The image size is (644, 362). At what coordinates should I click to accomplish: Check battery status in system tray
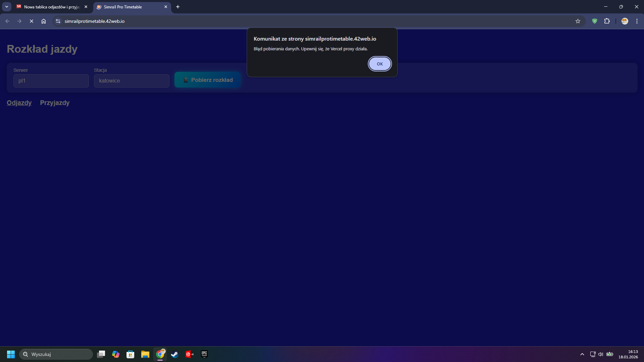[x=610, y=354]
